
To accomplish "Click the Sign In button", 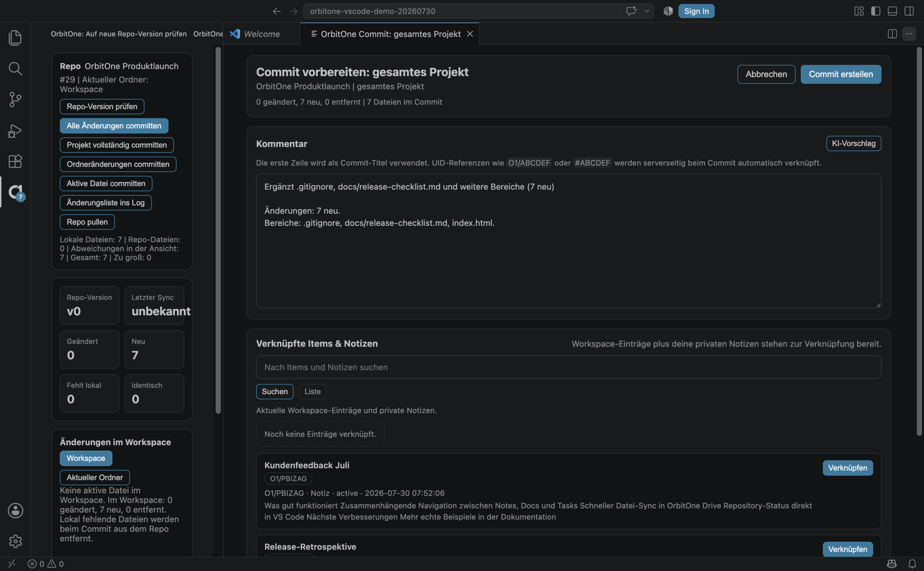I will click(x=696, y=11).
